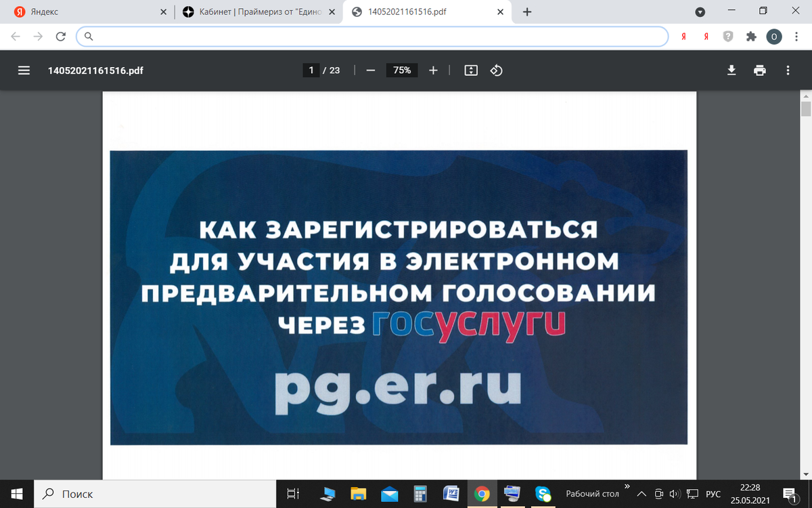Click the volume speaker tray icon
Screen dimensions: 812x508
point(674,494)
